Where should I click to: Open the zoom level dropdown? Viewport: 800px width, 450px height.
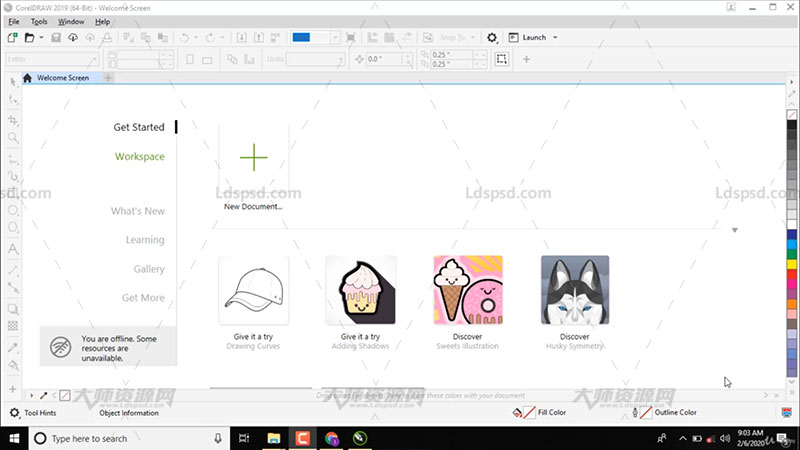click(335, 37)
